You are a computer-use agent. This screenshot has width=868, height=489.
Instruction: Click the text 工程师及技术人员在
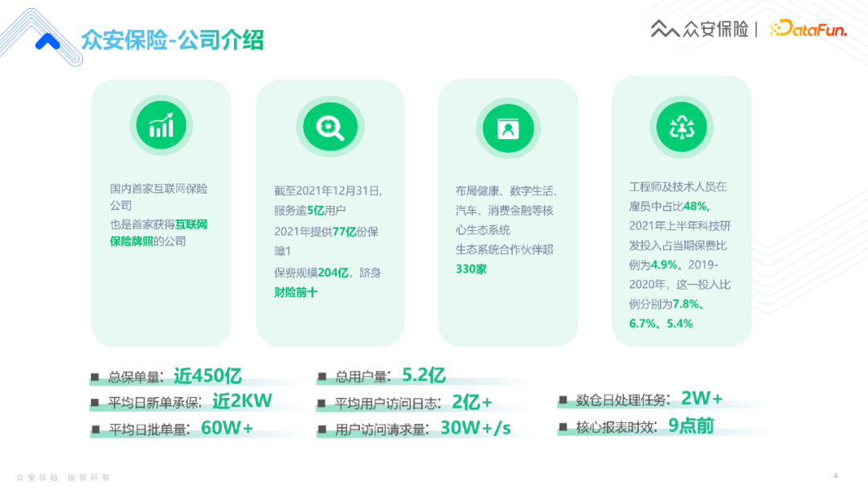678,187
